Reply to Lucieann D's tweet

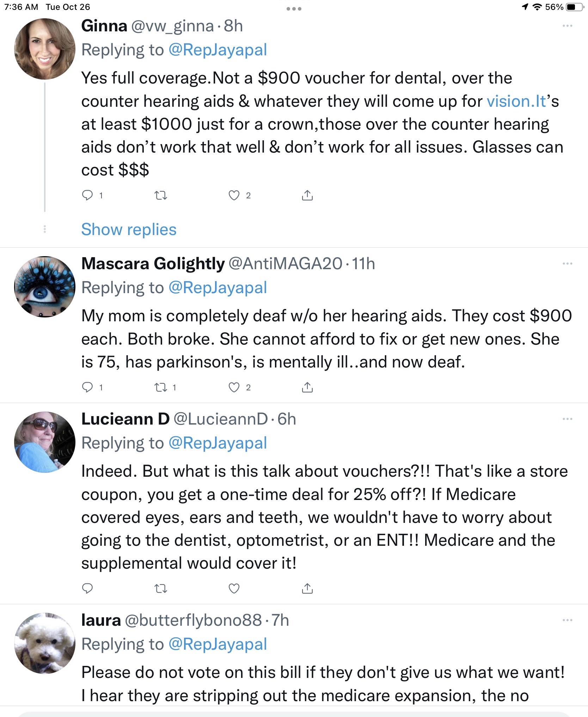point(87,588)
